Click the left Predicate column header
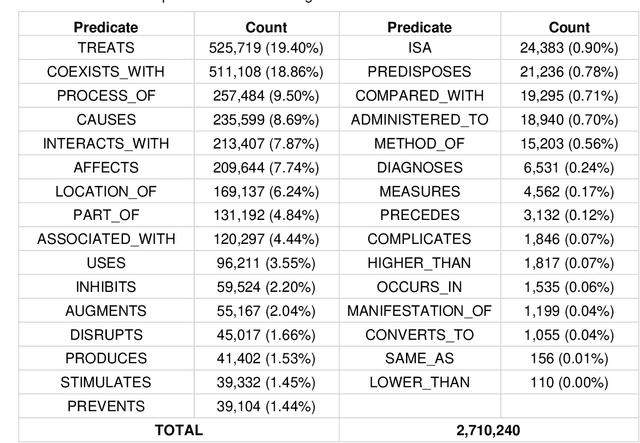 (106, 27)
